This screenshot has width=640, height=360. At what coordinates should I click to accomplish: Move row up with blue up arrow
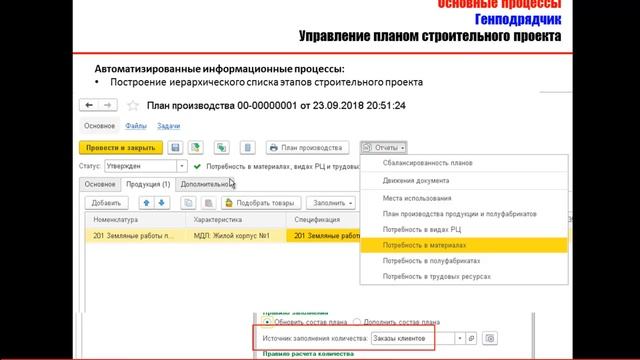click(x=147, y=203)
